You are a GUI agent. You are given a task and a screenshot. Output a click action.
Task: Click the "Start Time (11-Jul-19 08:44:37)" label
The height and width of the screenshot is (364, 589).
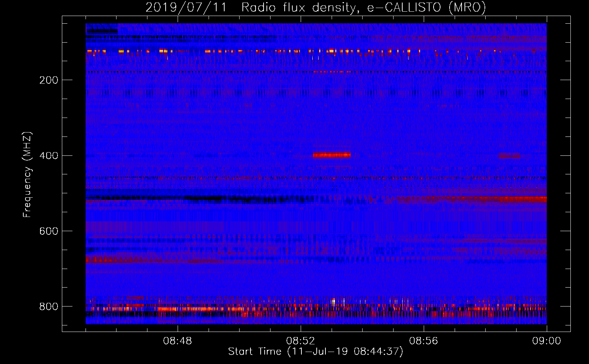pyautogui.click(x=316, y=351)
